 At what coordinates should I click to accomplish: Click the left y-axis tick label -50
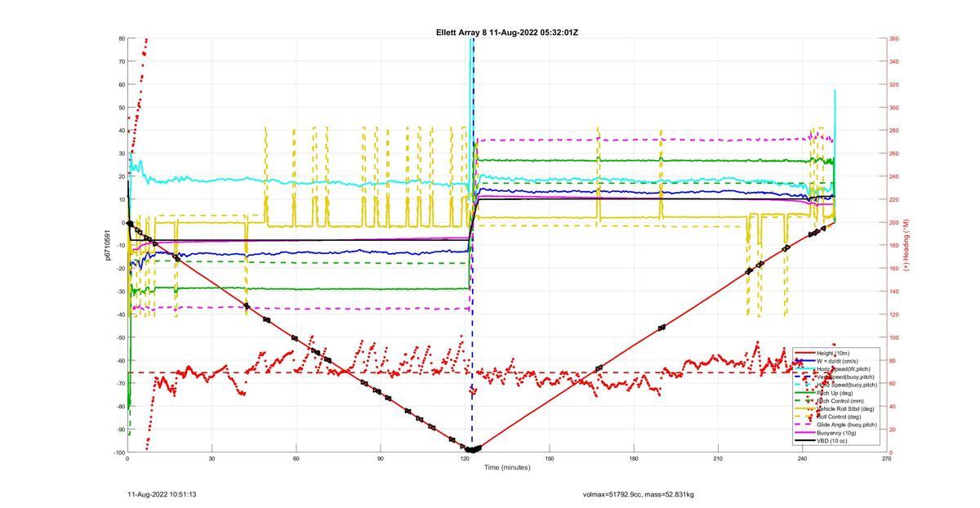point(119,337)
